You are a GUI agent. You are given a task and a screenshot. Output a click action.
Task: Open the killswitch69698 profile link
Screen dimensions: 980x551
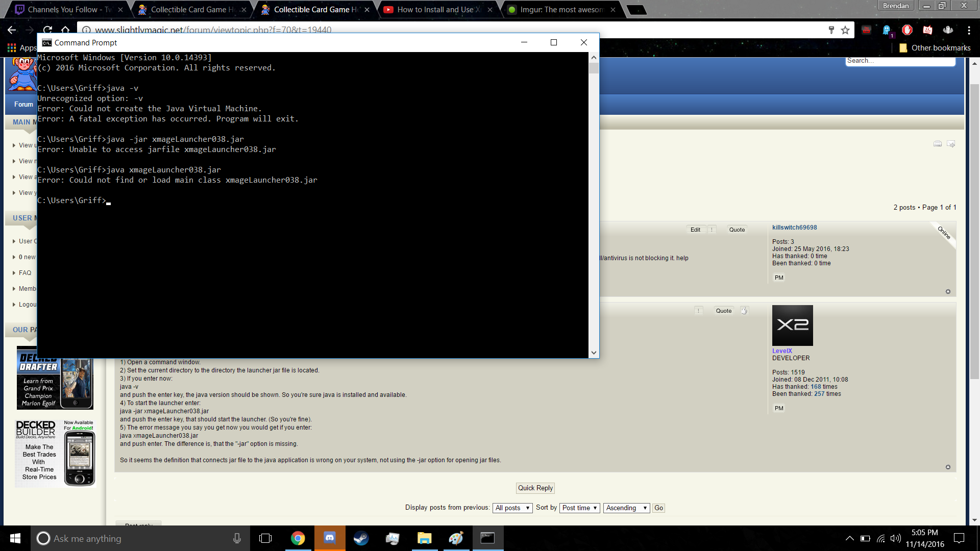pyautogui.click(x=794, y=228)
